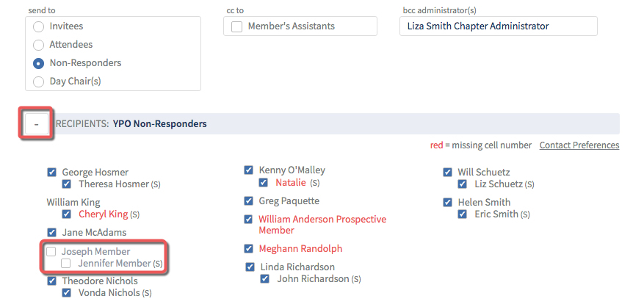Open the Contact Preferences link
Viewport: 644px width, 307px height.
click(x=579, y=145)
